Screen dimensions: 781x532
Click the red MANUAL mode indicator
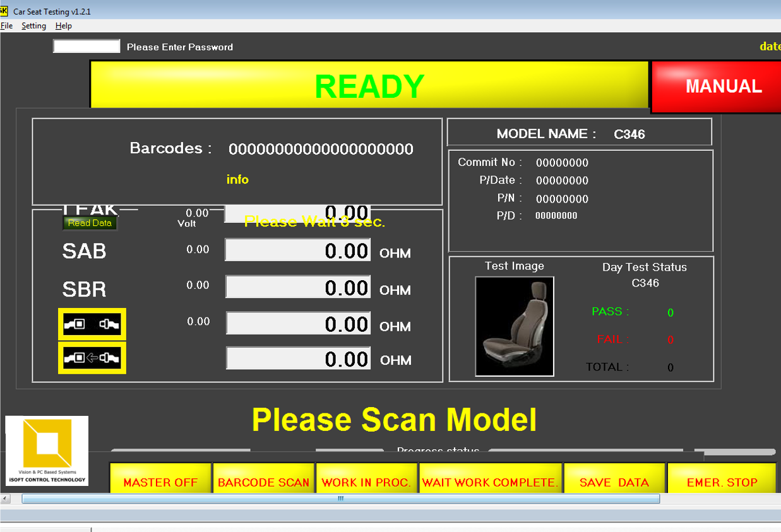click(720, 87)
